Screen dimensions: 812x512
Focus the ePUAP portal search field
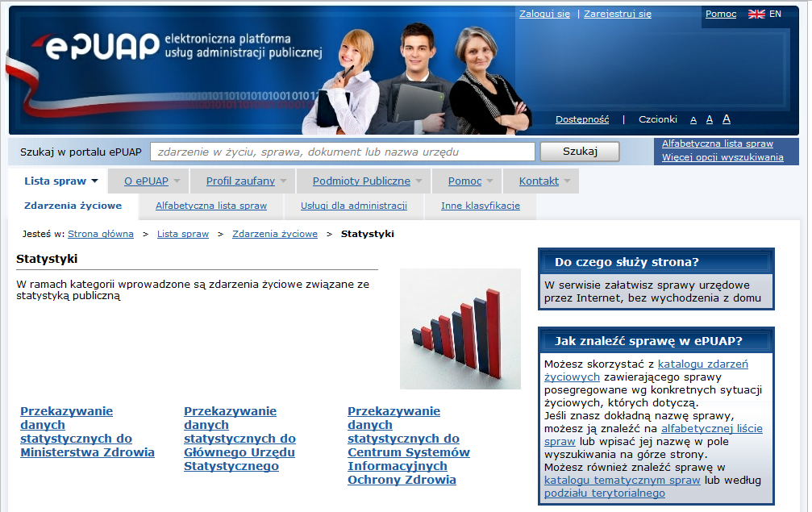(x=343, y=152)
